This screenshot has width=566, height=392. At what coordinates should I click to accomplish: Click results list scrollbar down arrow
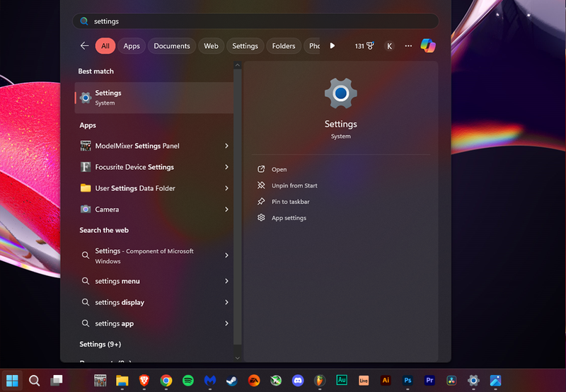click(x=237, y=358)
